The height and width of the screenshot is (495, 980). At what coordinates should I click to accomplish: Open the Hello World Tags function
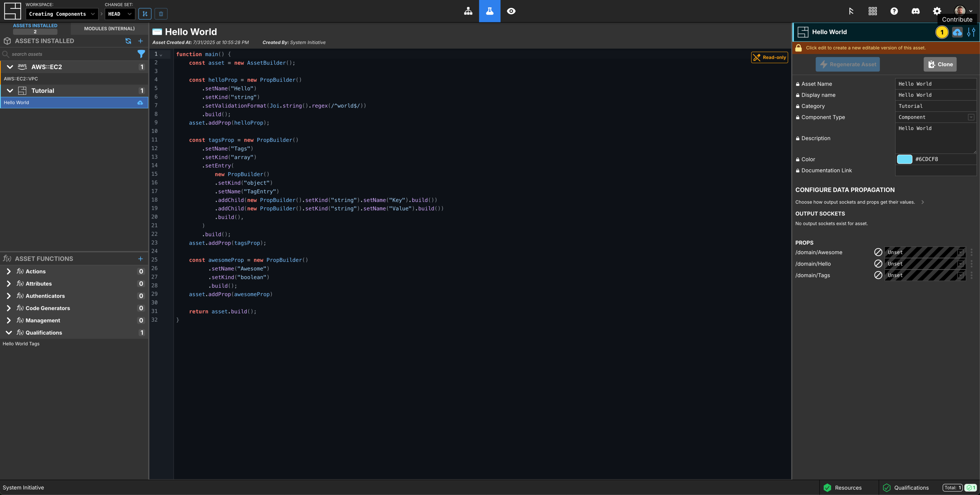74,344
